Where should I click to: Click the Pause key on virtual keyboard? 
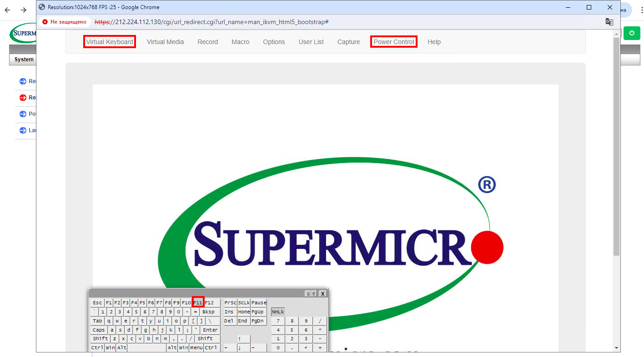tap(259, 302)
